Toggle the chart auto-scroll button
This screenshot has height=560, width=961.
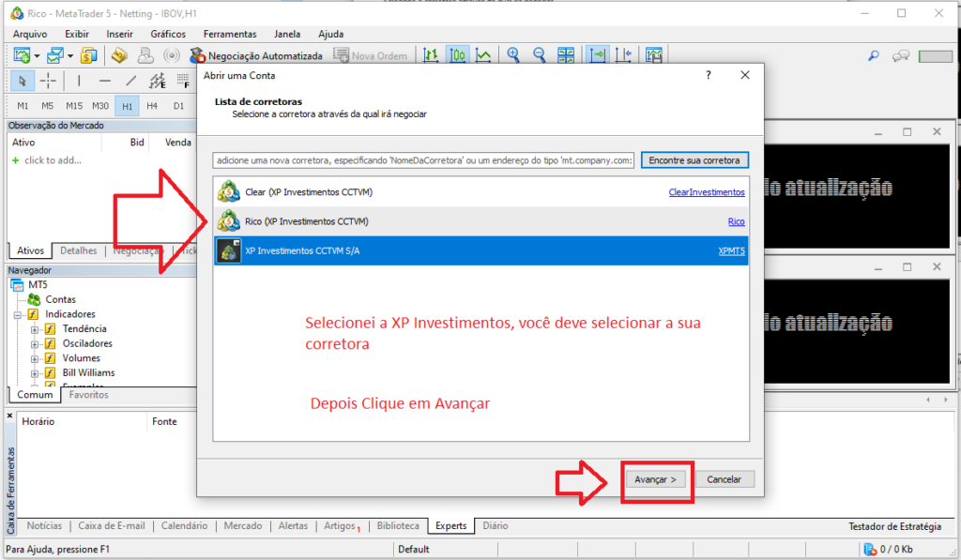tap(597, 55)
